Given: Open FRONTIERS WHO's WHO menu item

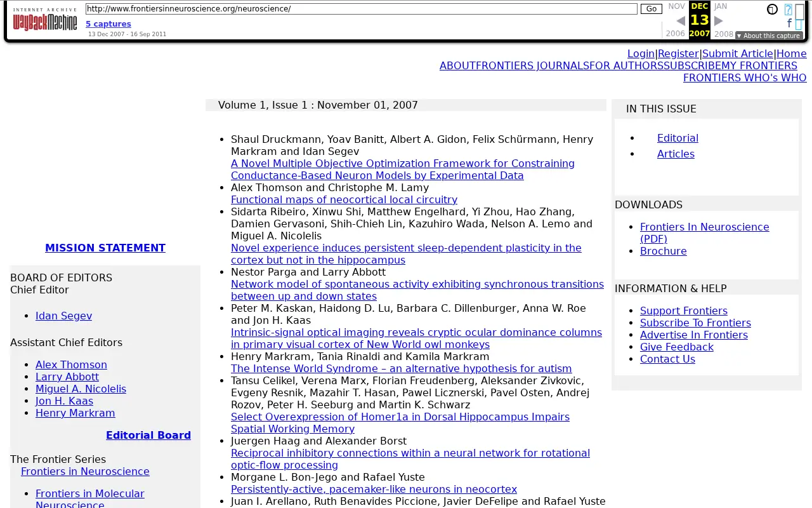Looking at the screenshot, I should tap(745, 78).
